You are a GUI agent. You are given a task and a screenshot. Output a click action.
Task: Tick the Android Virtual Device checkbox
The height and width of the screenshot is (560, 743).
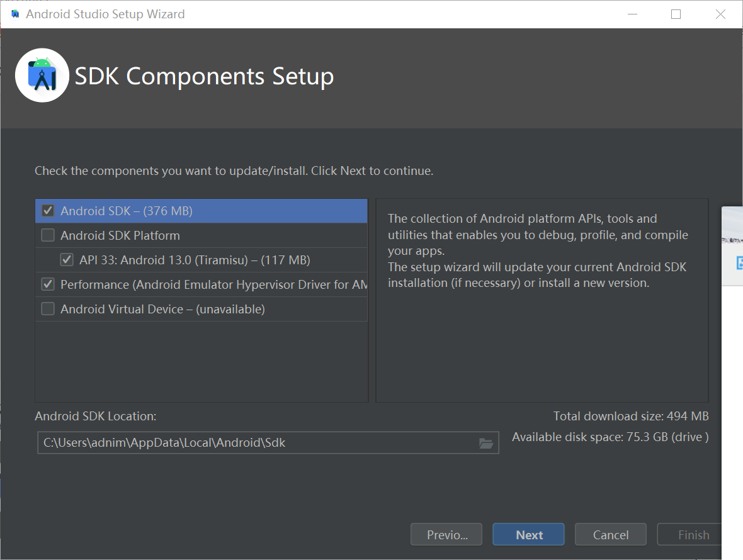pos(48,309)
